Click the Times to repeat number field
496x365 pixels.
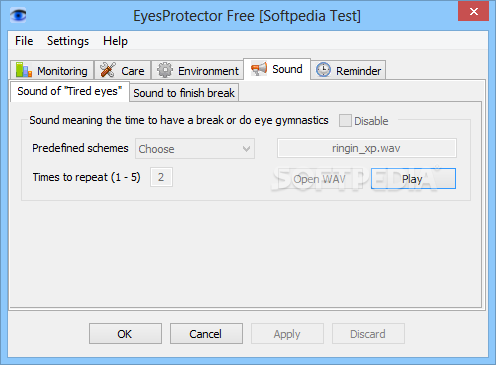coord(161,177)
